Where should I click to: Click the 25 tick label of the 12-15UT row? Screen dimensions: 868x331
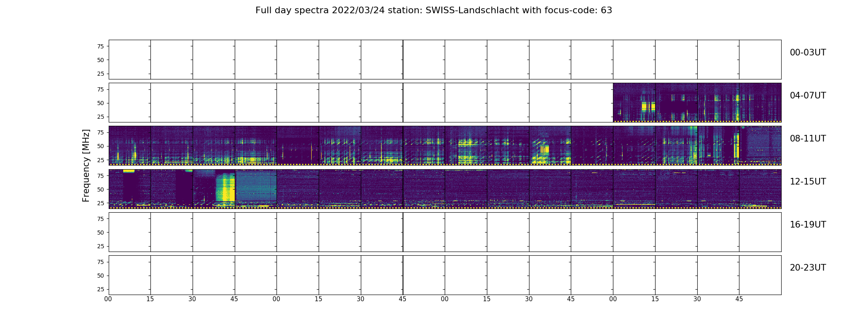tap(100, 203)
